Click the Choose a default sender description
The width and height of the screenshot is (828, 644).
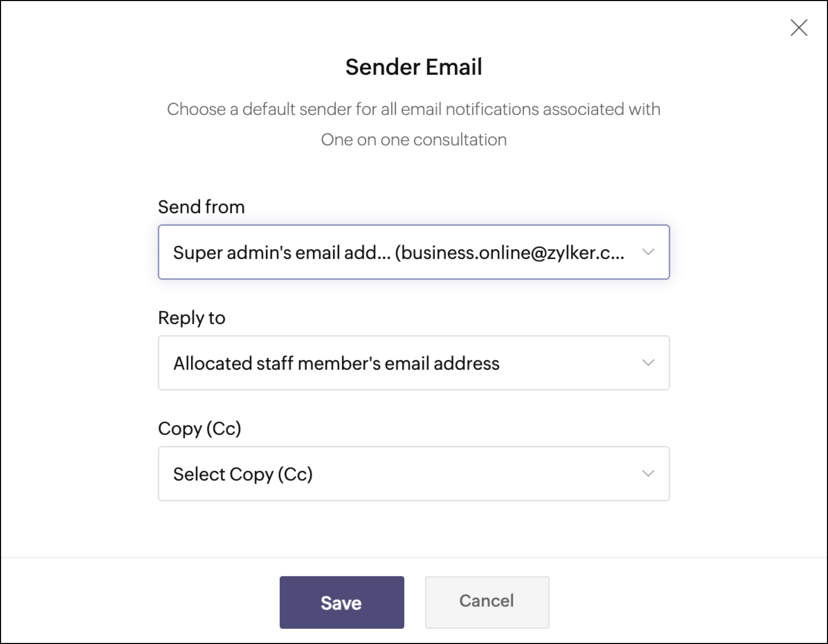coord(414,124)
